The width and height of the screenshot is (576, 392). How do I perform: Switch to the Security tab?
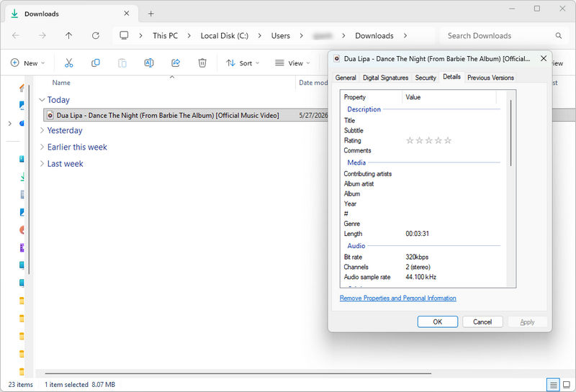click(x=426, y=78)
